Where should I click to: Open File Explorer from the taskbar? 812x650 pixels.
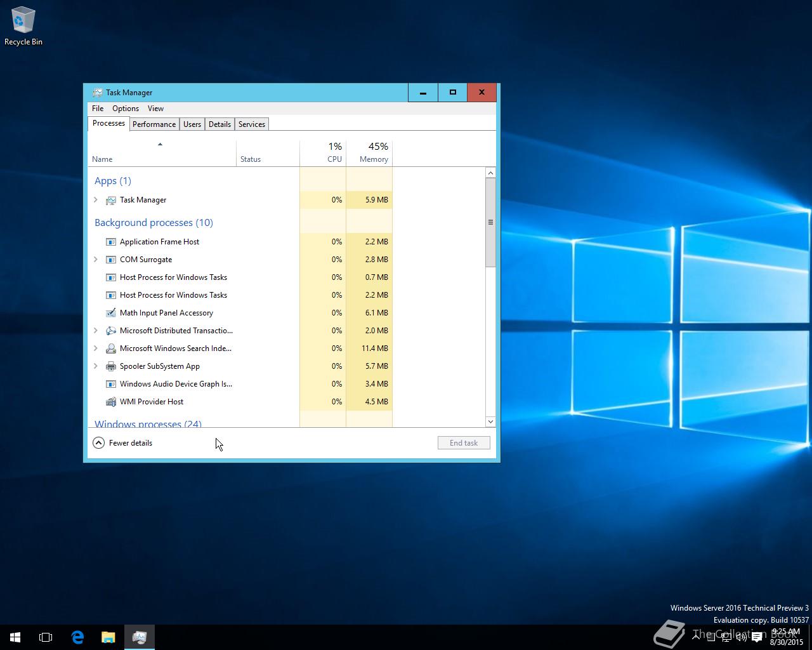click(x=108, y=637)
